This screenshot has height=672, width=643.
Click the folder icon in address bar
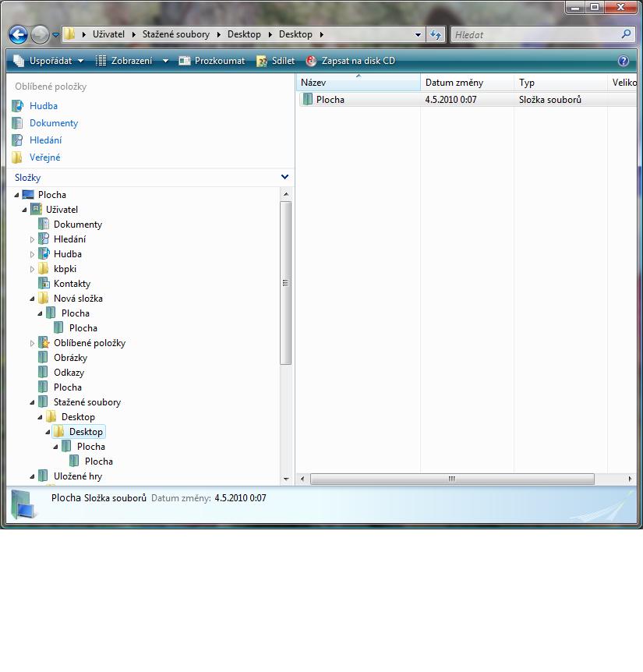[x=70, y=34]
